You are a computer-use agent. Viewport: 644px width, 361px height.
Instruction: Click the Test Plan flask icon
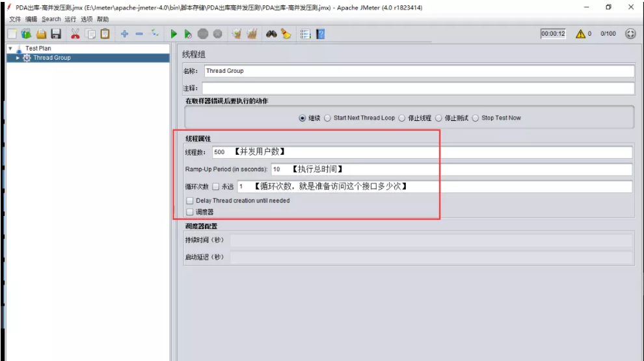pos(19,49)
